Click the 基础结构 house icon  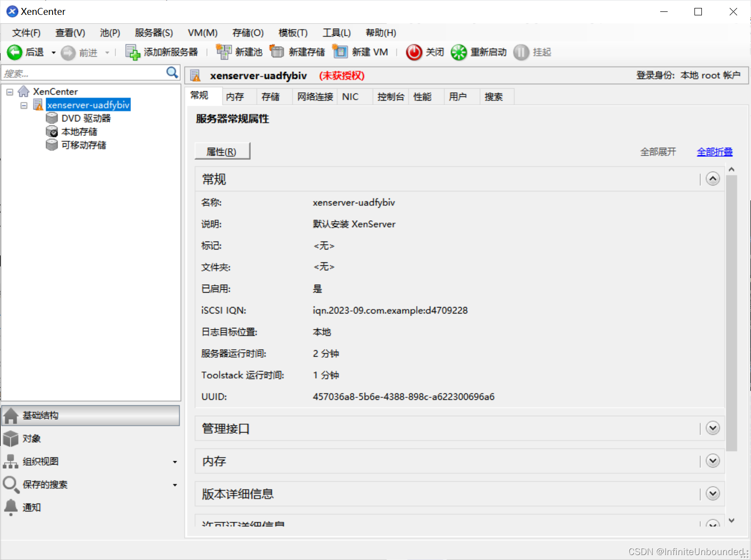click(x=11, y=416)
